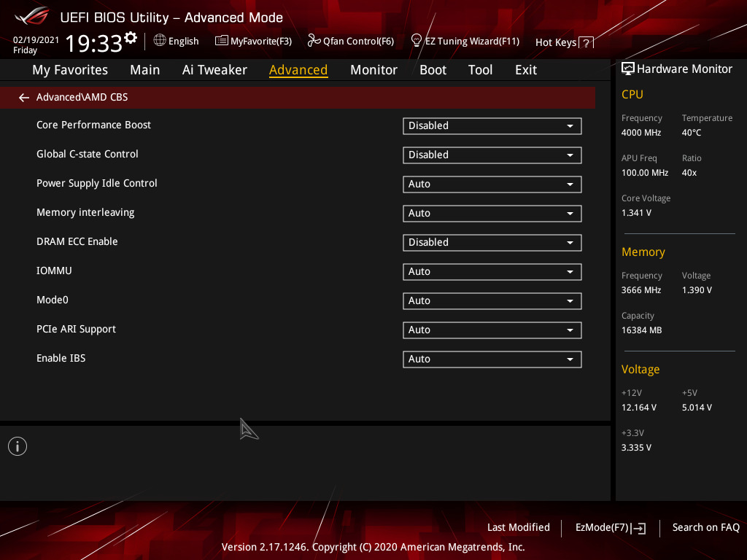
Task: Open the Tool tab
Action: (480, 70)
